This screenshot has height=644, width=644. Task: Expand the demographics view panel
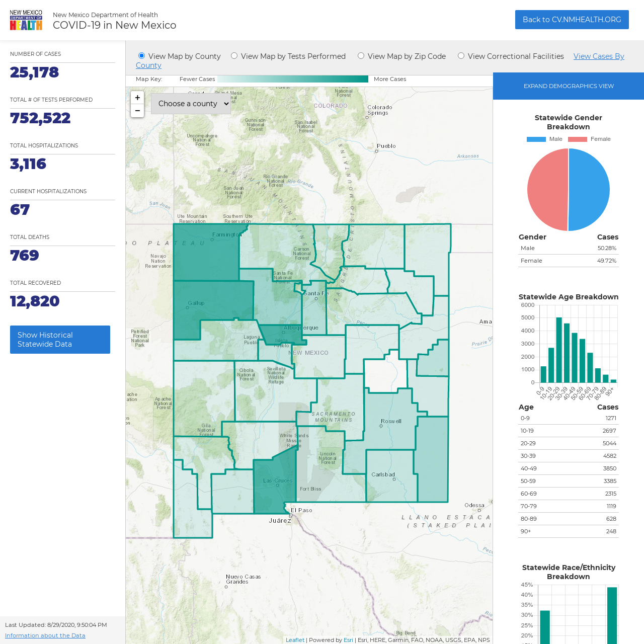569,86
